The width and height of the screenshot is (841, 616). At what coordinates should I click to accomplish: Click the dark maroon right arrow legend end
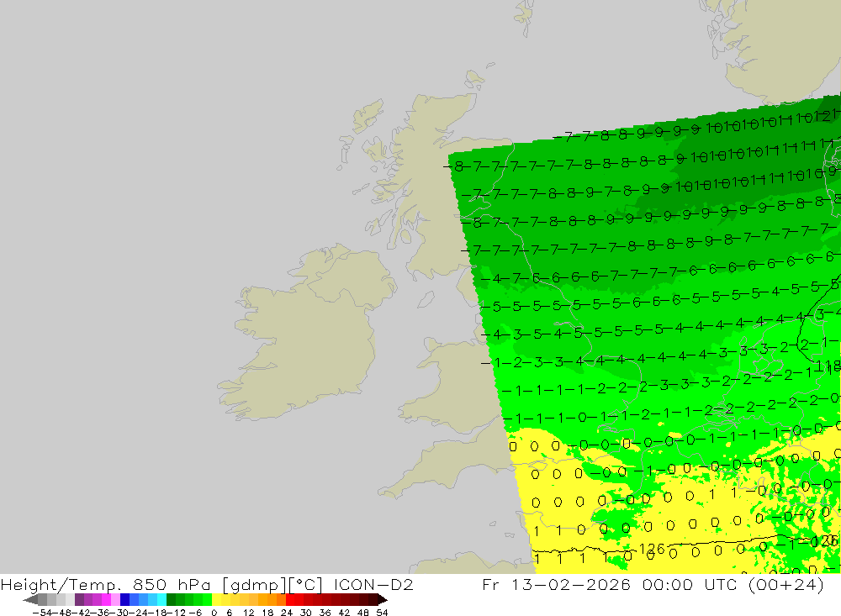pyautogui.click(x=382, y=600)
